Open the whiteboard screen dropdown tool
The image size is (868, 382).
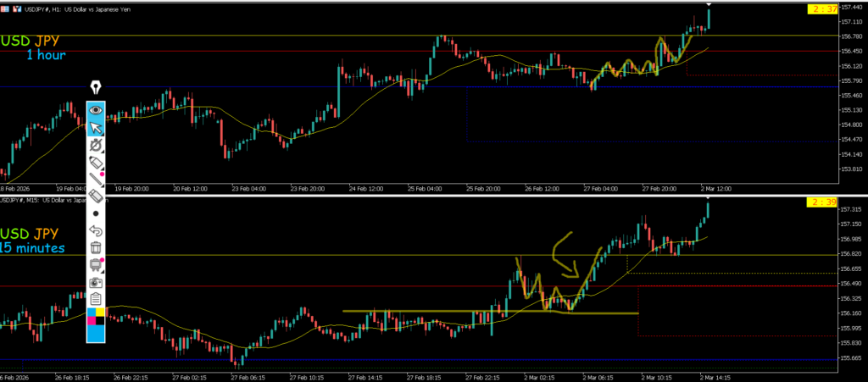(x=96, y=265)
